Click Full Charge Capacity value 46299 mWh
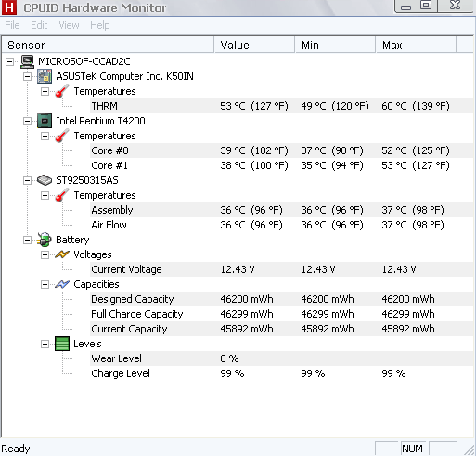This screenshot has width=476, height=456. coord(247,314)
